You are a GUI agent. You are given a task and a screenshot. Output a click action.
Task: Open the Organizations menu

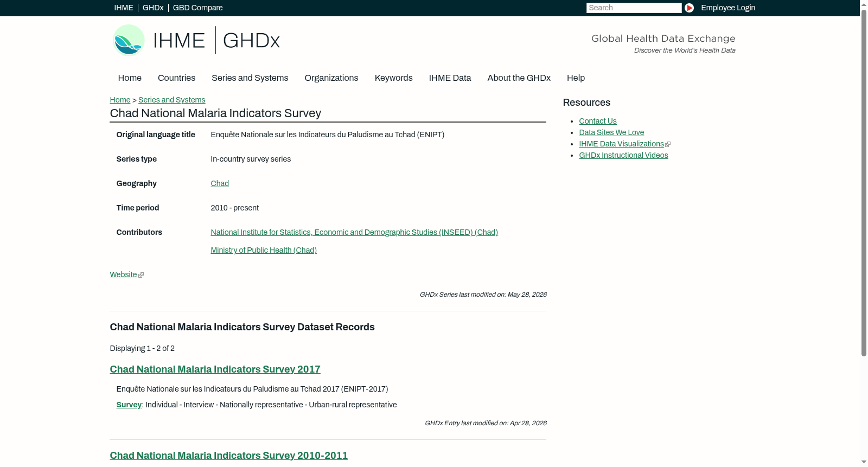(x=331, y=78)
